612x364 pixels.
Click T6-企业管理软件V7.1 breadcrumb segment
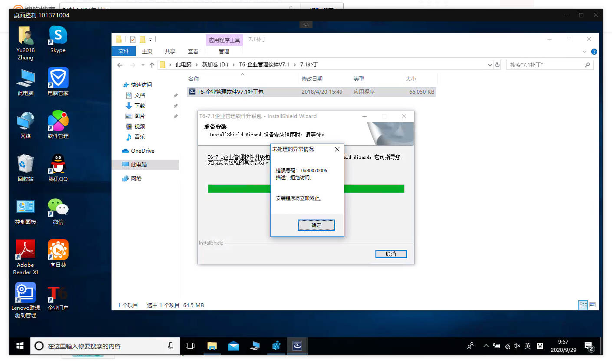[264, 65]
